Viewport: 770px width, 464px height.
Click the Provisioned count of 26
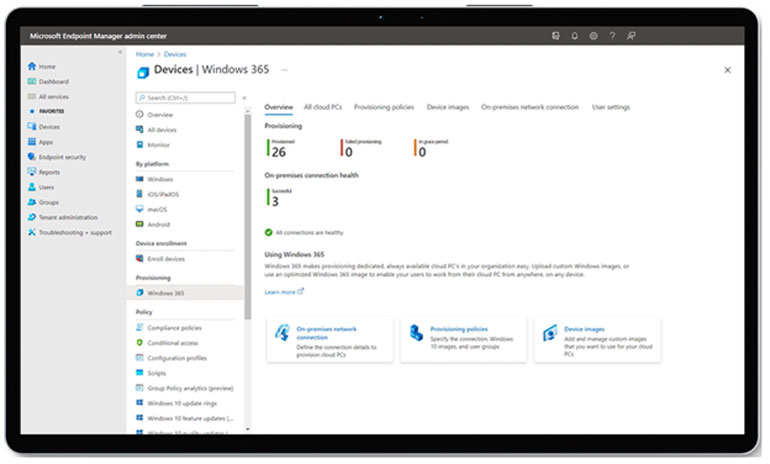click(278, 152)
